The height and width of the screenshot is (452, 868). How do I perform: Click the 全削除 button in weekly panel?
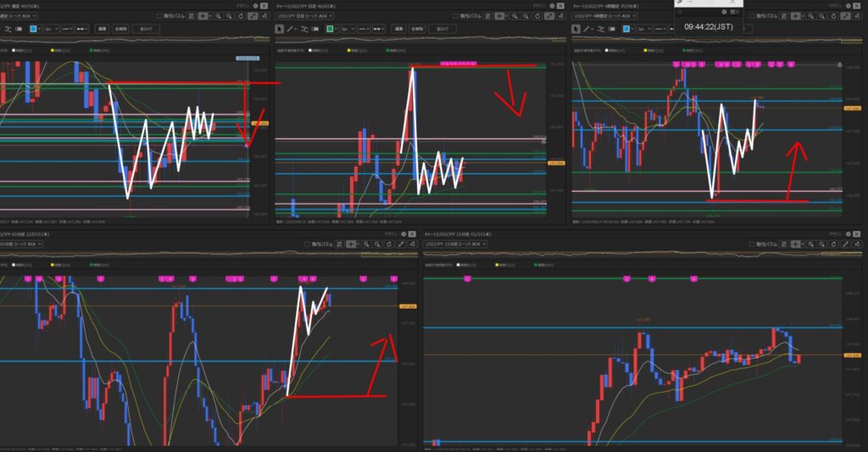(120, 29)
